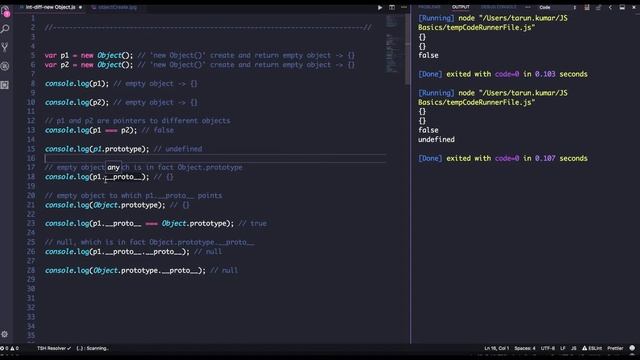Click console.log(Object.prototype) on line 21

coord(105,205)
